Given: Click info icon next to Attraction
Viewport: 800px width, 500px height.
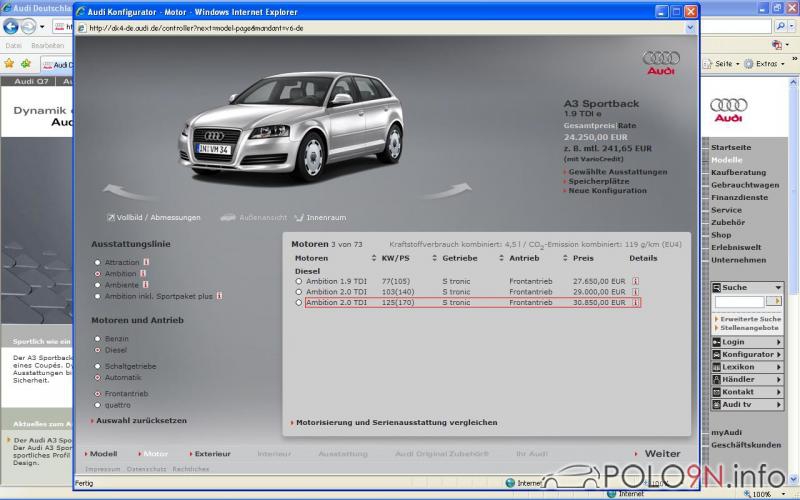Looking at the screenshot, I should (x=146, y=262).
